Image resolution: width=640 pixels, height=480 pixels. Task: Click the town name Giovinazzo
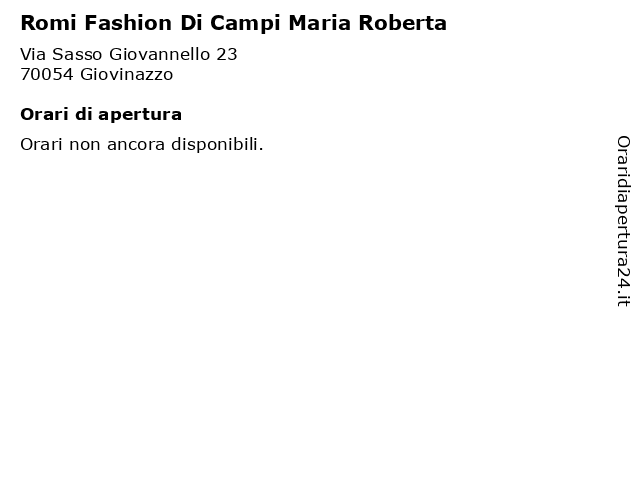[x=127, y=74]
